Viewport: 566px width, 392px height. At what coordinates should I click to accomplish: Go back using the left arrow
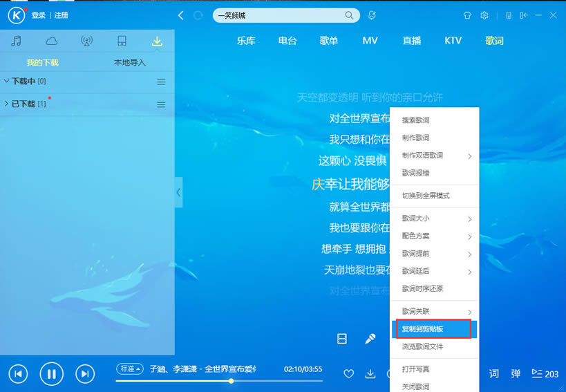(x=181, y=15)
